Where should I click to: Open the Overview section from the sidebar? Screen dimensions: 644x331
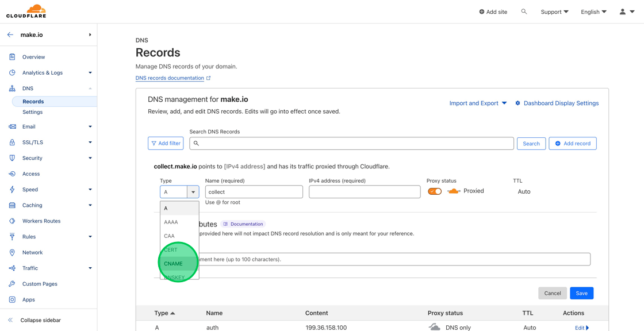(x=34, y=56)
